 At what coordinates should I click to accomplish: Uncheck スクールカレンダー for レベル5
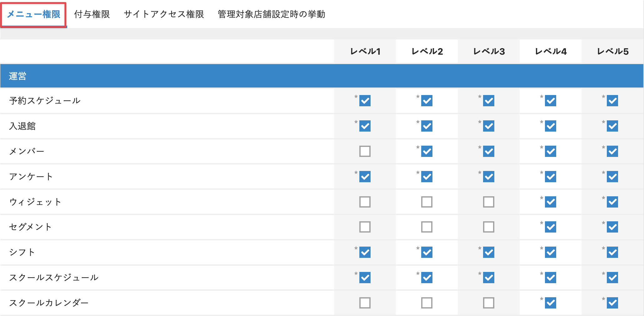tap(612, 303)
